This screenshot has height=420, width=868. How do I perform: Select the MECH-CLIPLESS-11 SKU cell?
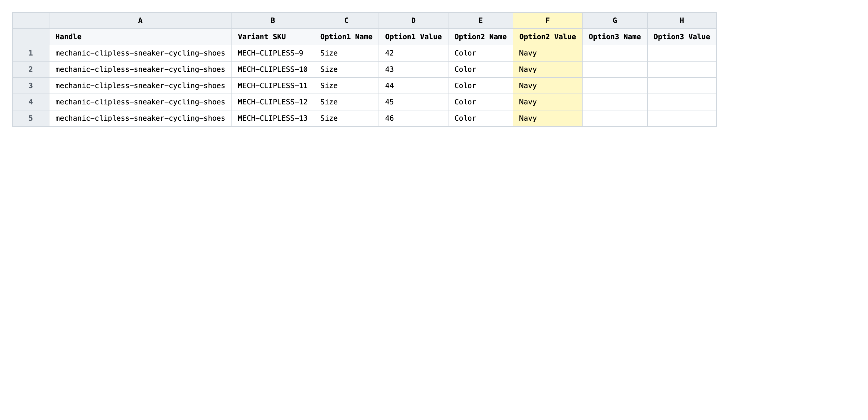(x=272, y=86)
